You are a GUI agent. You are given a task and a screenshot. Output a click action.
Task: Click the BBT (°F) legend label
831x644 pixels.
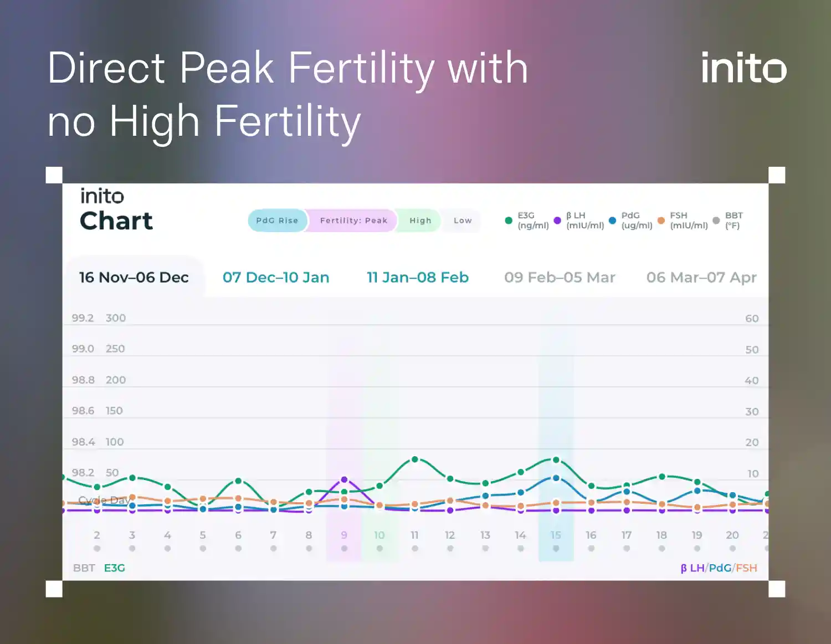(x=734, y=221)
